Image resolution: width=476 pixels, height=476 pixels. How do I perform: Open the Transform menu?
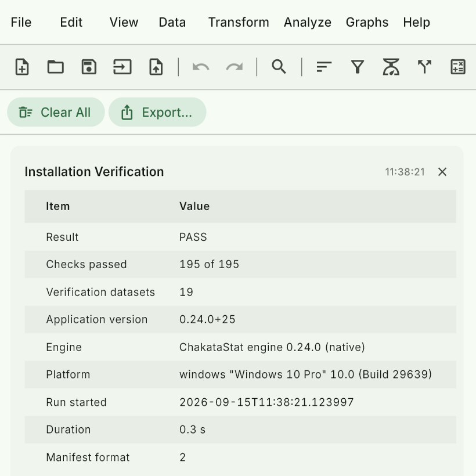click(239, 22)
